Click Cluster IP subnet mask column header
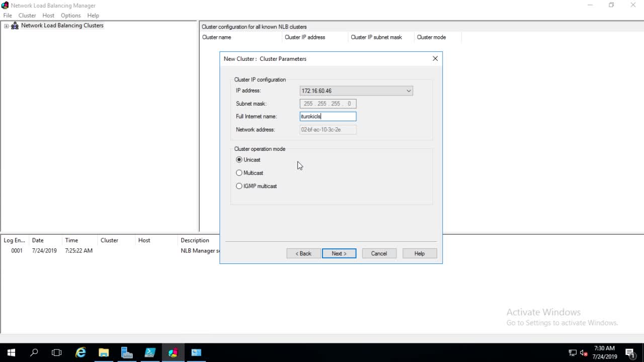Viewport: 644px width, 362px height. pos(381,37)
